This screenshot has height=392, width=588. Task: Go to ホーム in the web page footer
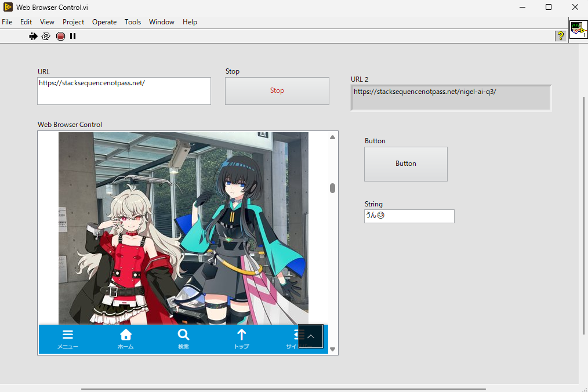coord(126,339)
